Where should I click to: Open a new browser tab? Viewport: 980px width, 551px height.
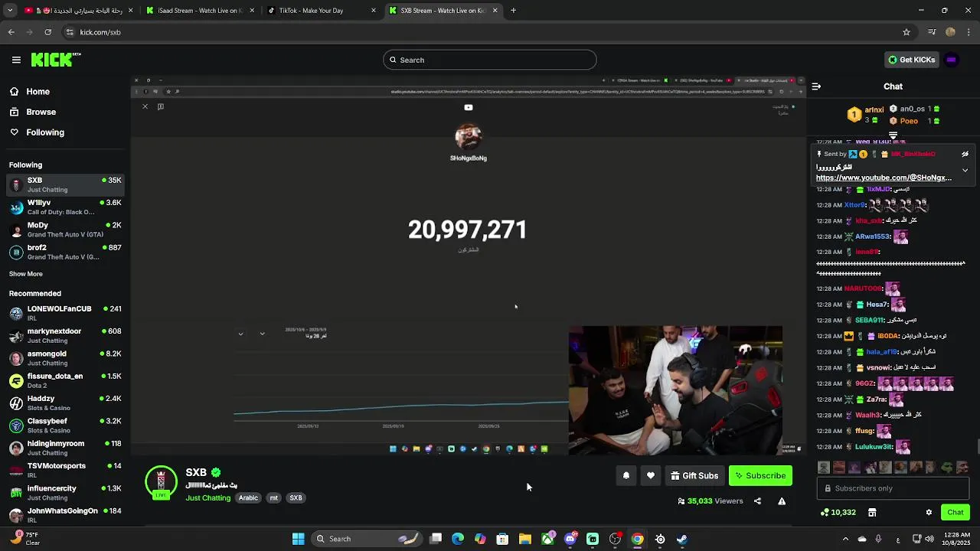coord(513,11)
